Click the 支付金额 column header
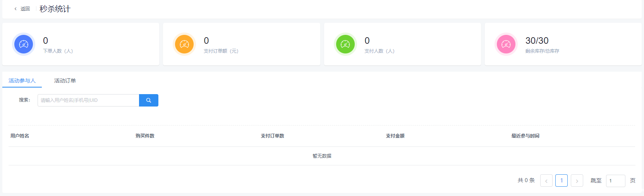The width and height of the screenshot is (644, 196). 395,136
